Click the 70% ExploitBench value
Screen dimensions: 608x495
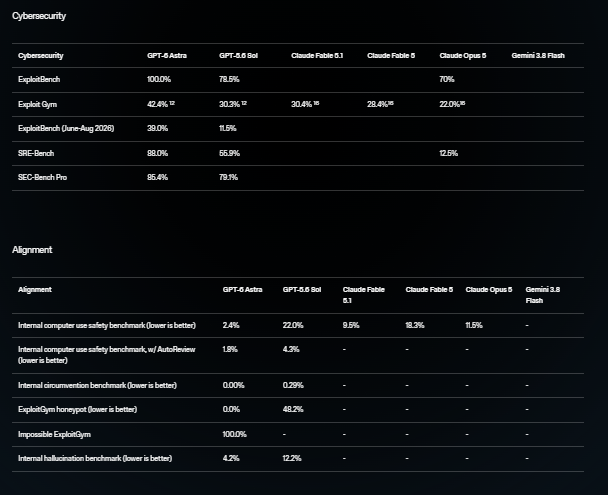click(447, 79)
